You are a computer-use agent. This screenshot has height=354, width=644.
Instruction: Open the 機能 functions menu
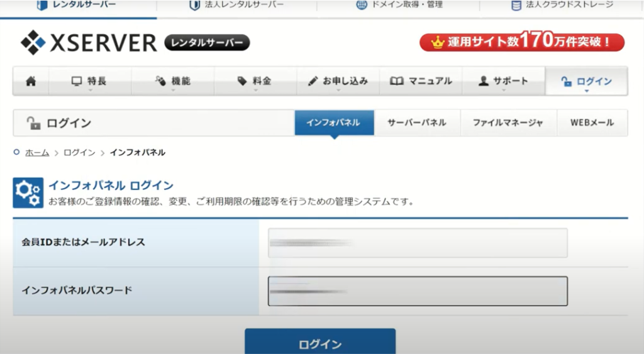pyautogui.click(x=173, y=81)
